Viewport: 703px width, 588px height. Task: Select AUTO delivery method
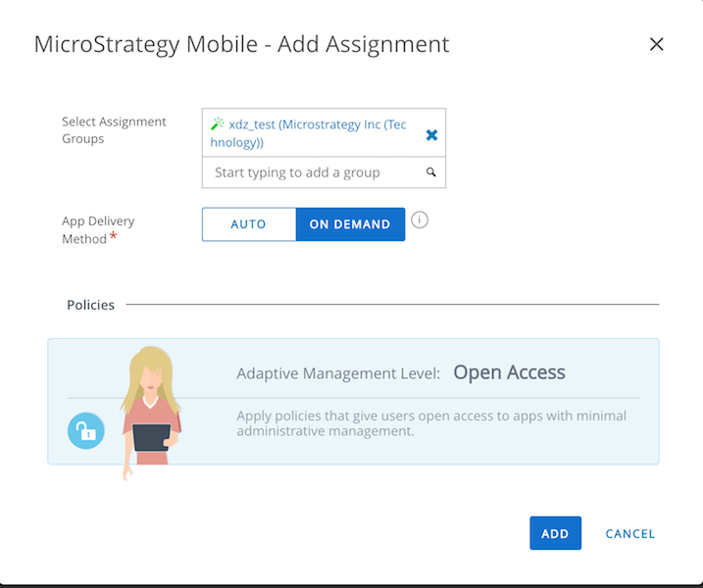point(249,224)
